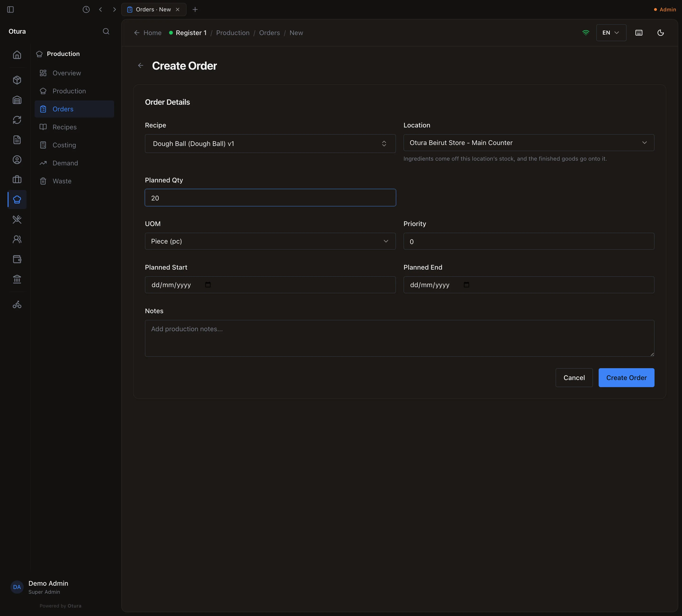Open the bank building icon in rail
The width and height of the screenshot is (682, 616).
tap(17, 279)
